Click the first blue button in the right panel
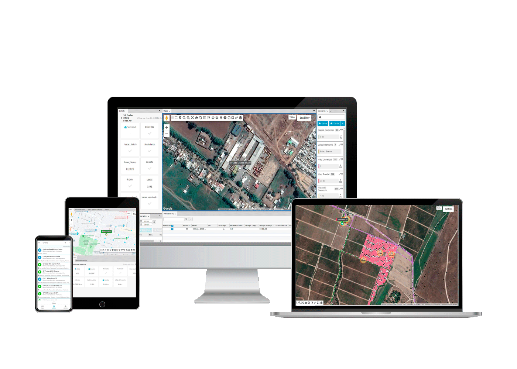 click(323, 123)
